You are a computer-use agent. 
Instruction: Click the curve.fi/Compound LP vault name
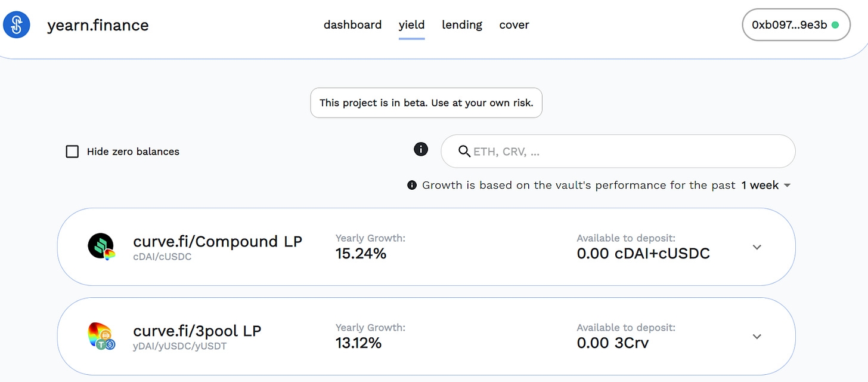click(x=218, y=242)
